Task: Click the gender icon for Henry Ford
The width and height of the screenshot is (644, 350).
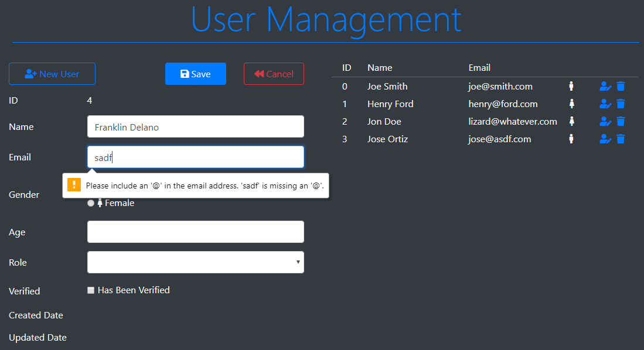Action: 571,104
